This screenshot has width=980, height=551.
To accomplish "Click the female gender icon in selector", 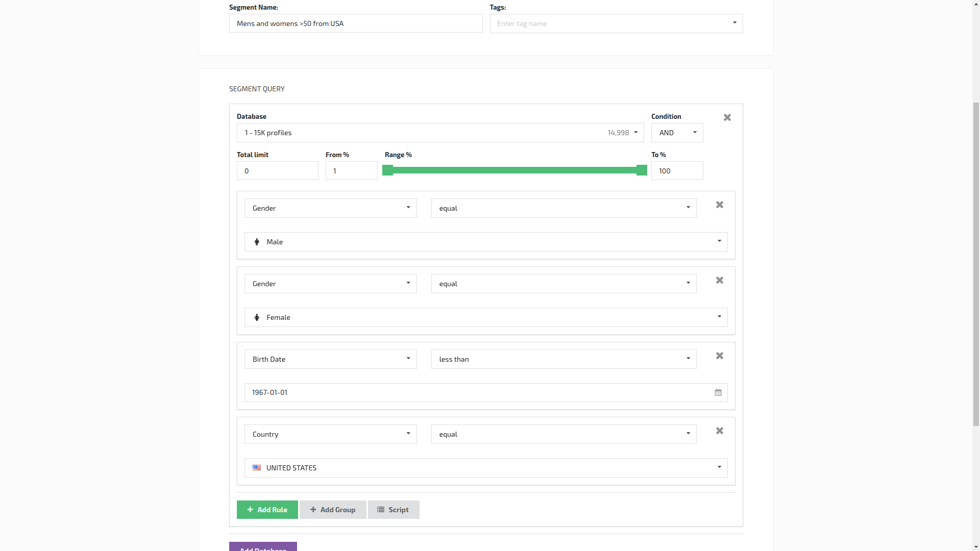I will tap(256, 317).
